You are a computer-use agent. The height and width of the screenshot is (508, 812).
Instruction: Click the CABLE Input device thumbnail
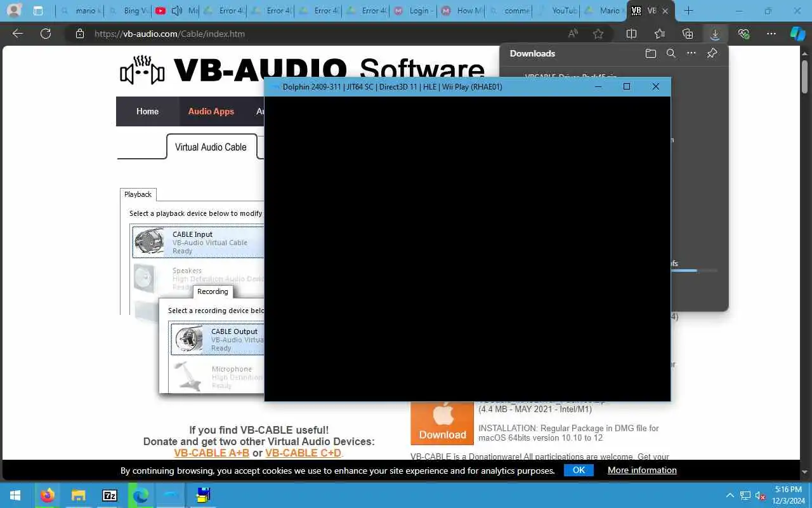point(150,242)
